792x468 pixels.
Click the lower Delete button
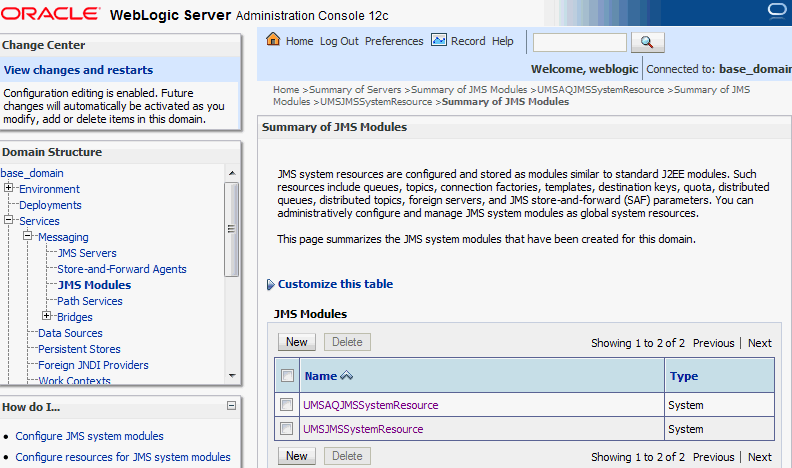347,456
